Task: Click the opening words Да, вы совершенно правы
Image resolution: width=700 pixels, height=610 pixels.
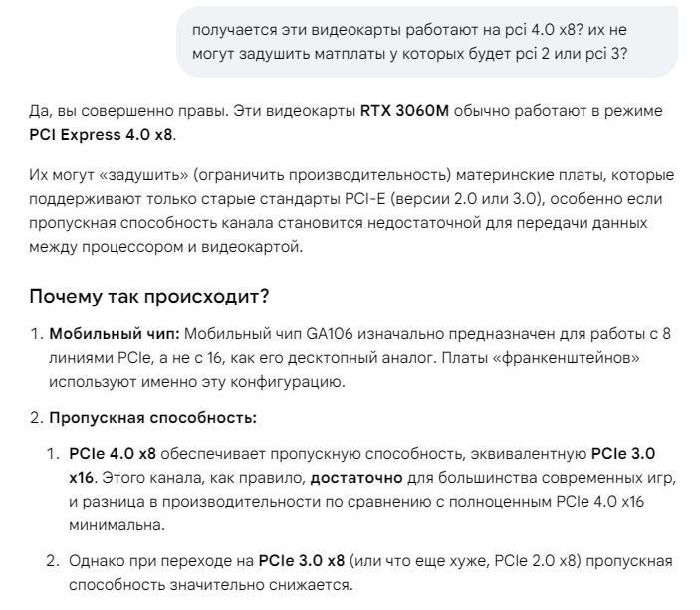Action: [129, 111]
